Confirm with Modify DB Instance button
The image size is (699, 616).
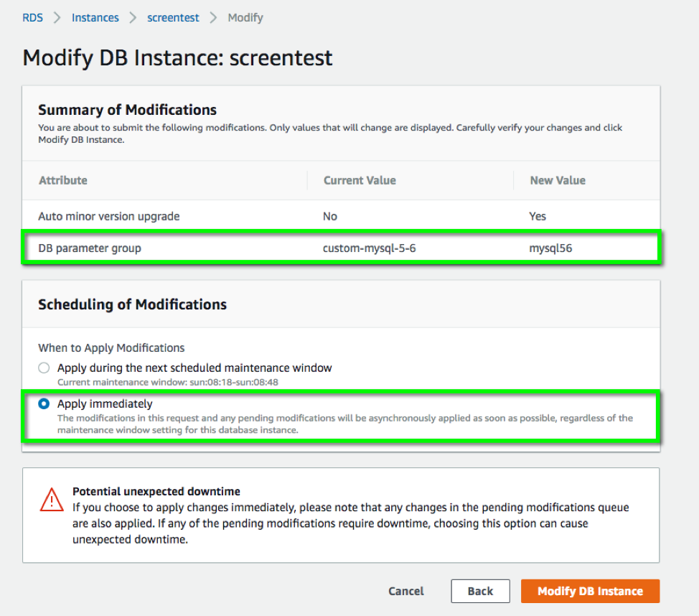(590, 591)
